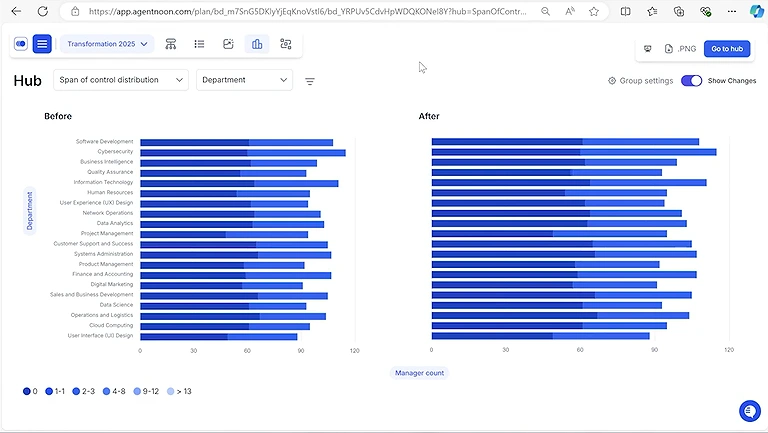Screen dimensions: 768x433
Task: Go back to previous browser page
Action: coord(16,11)
